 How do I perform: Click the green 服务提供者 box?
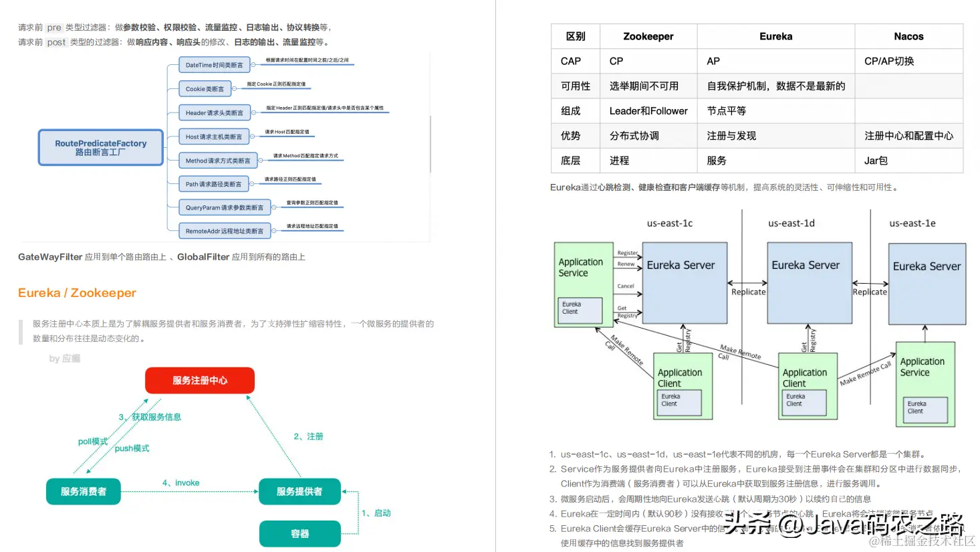tap(299, 491)
